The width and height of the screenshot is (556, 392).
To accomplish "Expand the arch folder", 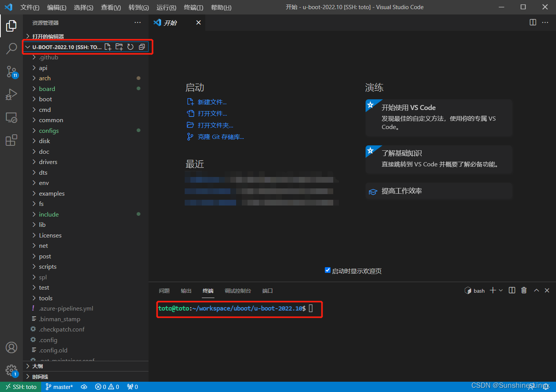I will [x=86, y=78].
